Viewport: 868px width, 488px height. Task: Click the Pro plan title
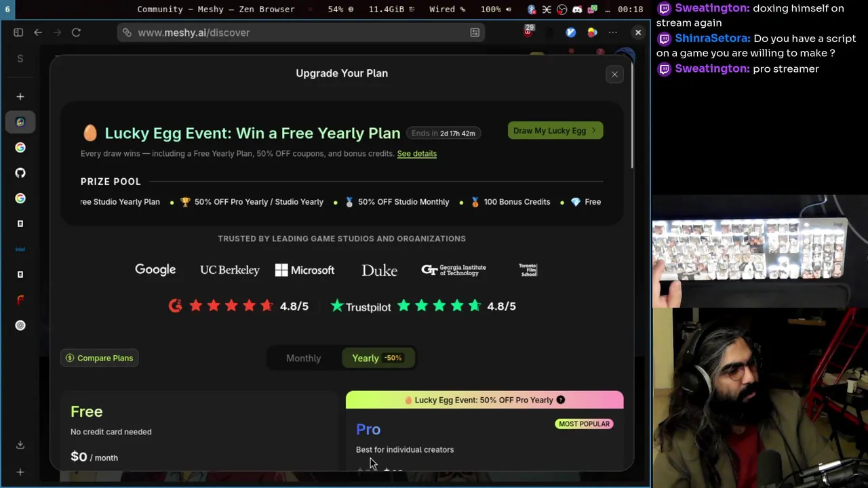tap(368, 429)
